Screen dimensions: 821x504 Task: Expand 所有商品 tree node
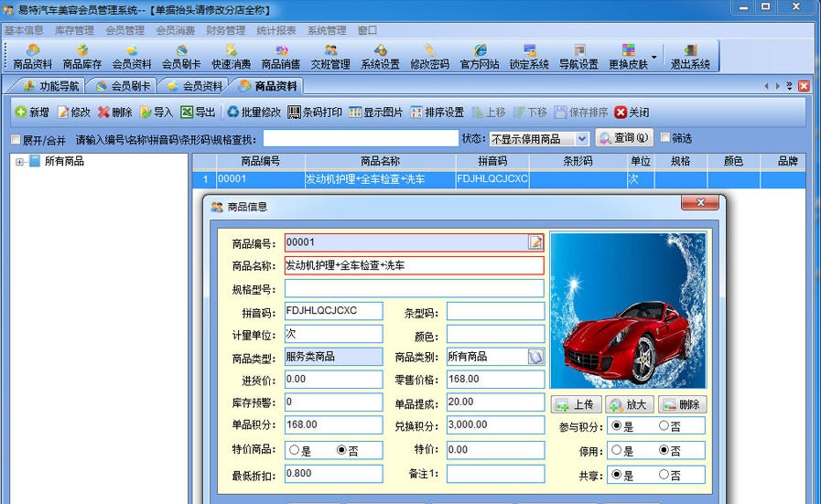(x=19, y=162)
